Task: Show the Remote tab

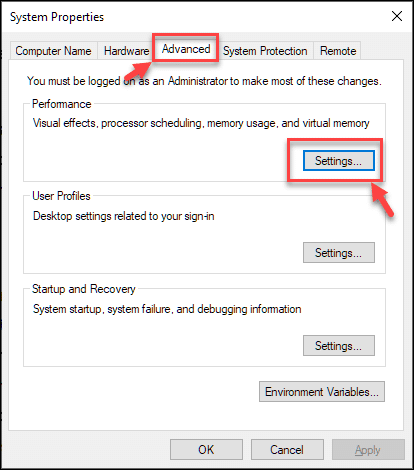Action: point(338,51)
